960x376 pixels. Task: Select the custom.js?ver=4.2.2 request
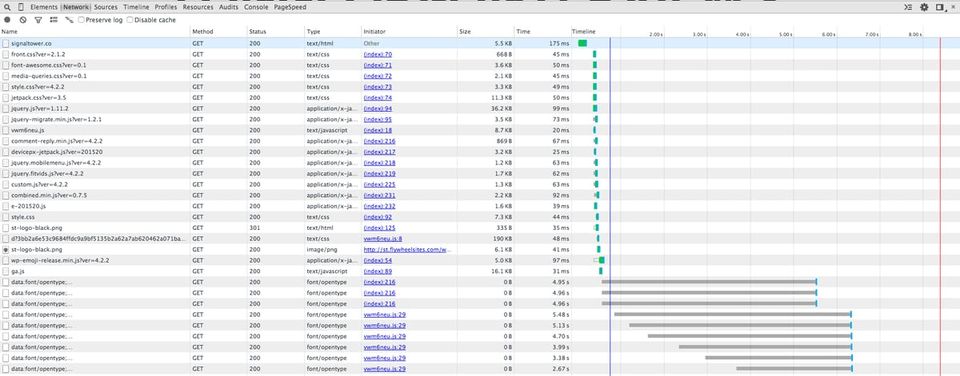click(x=39, y=184)
